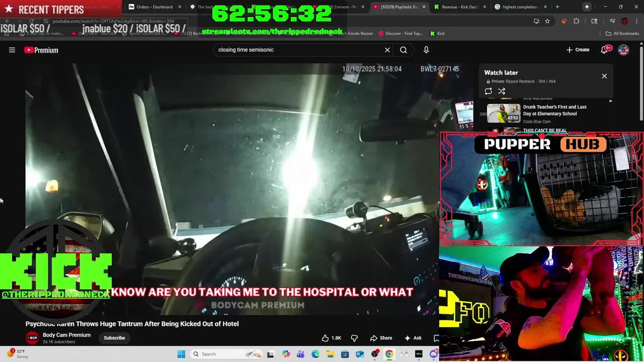Open YouTube notifications bell
Screen dimensions: 644x362
[x=604, y=50]
